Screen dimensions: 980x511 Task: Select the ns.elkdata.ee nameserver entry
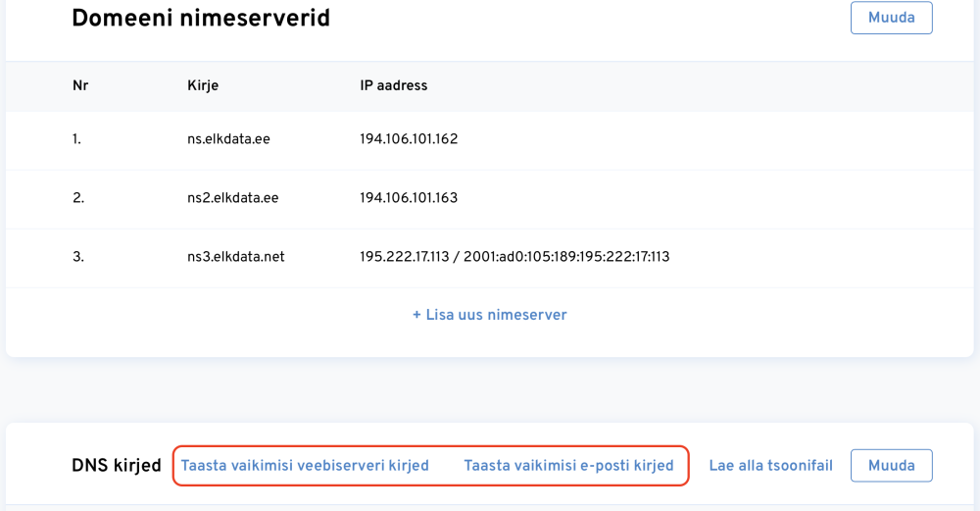pyautogui.click(x=228, y=139)
